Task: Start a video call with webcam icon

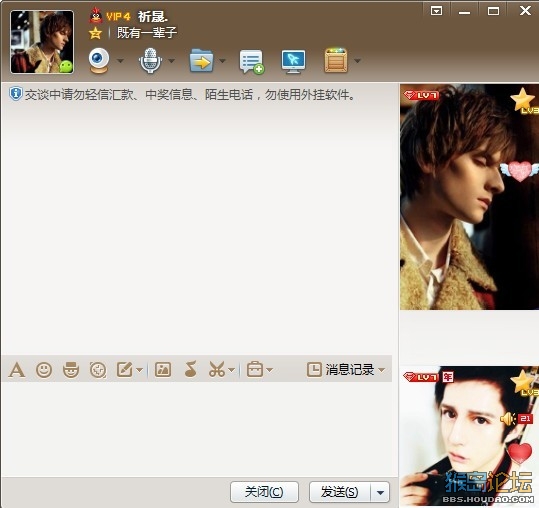Action: [x=99, y=60]
